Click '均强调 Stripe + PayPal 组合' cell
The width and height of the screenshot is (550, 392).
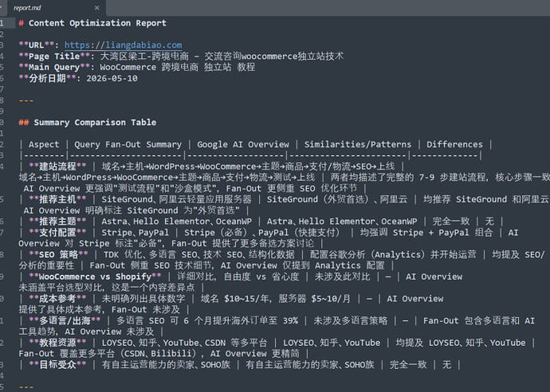[x=426, y=233]
